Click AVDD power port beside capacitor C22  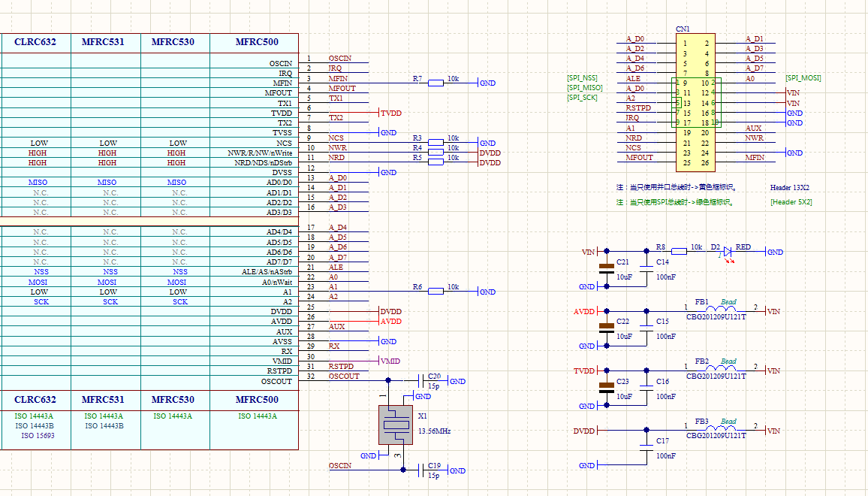(x=585, y=311)
